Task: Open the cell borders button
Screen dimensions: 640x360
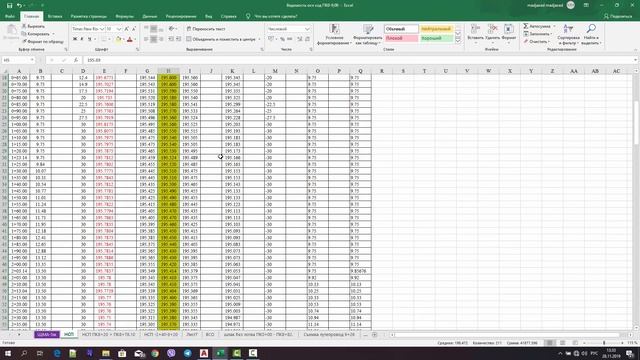Action: [x=104, y=39]
